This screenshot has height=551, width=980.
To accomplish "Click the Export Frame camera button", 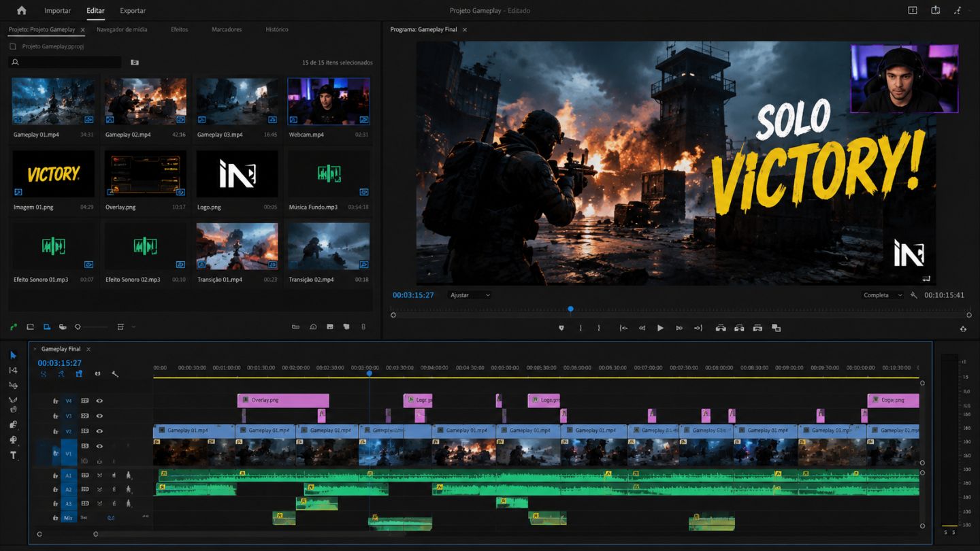I will point(757,328).
